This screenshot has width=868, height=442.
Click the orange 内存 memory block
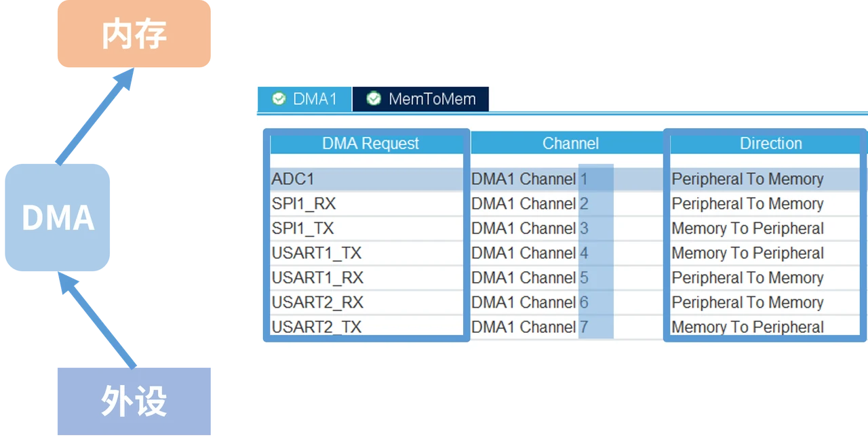tap(134, 33)
